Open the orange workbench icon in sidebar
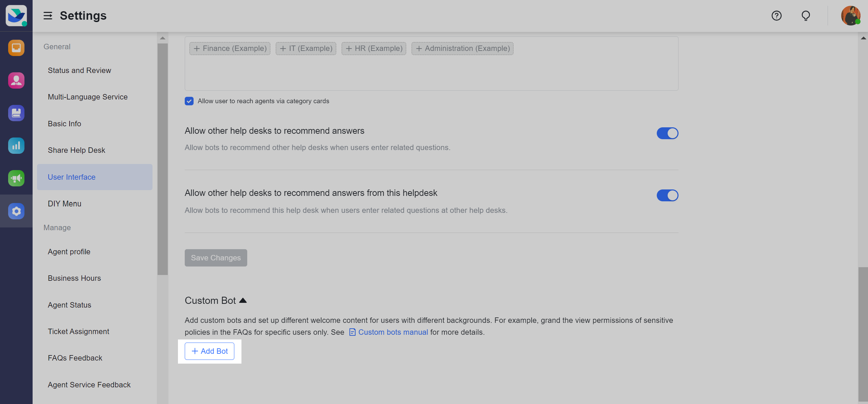Viewport: 868px width, 404px height. 16,48
